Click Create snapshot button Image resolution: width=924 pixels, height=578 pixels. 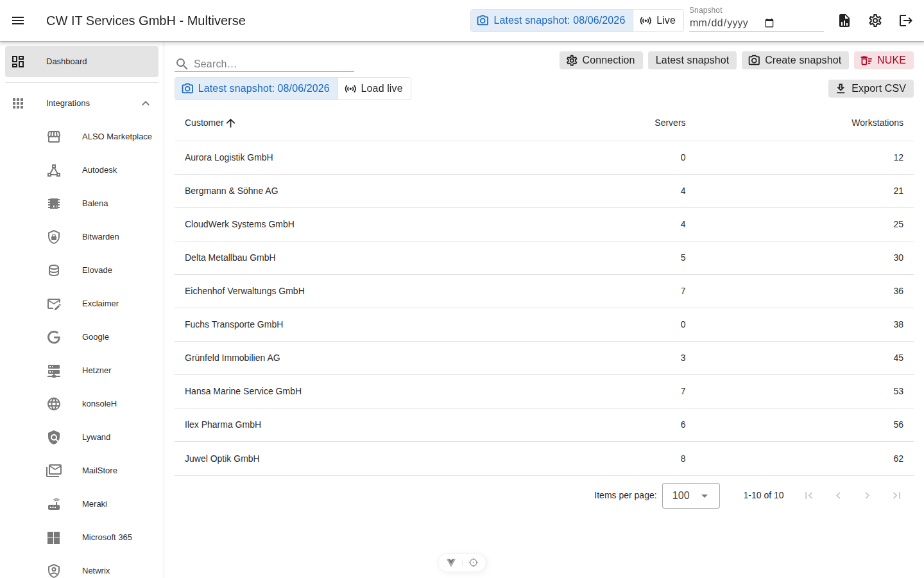coord(795,60)
